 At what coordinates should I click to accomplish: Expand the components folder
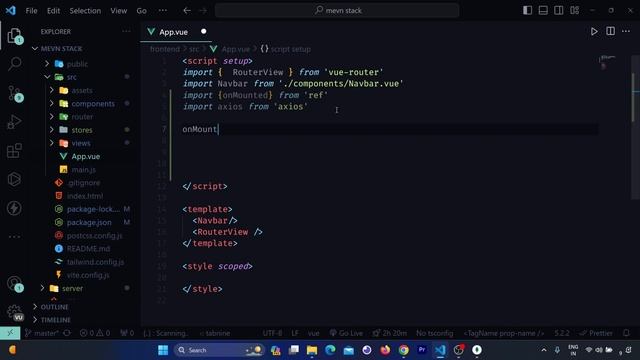[x=52, y=104]
